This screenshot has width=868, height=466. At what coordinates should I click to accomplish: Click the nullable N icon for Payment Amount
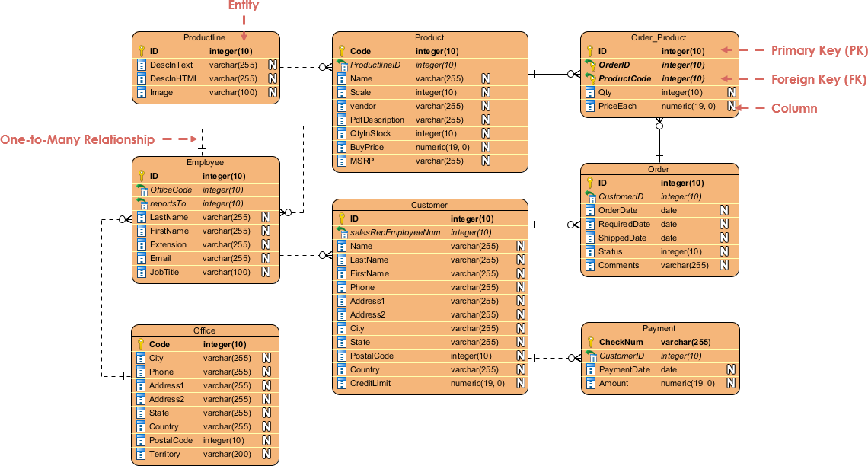(731, 384)
